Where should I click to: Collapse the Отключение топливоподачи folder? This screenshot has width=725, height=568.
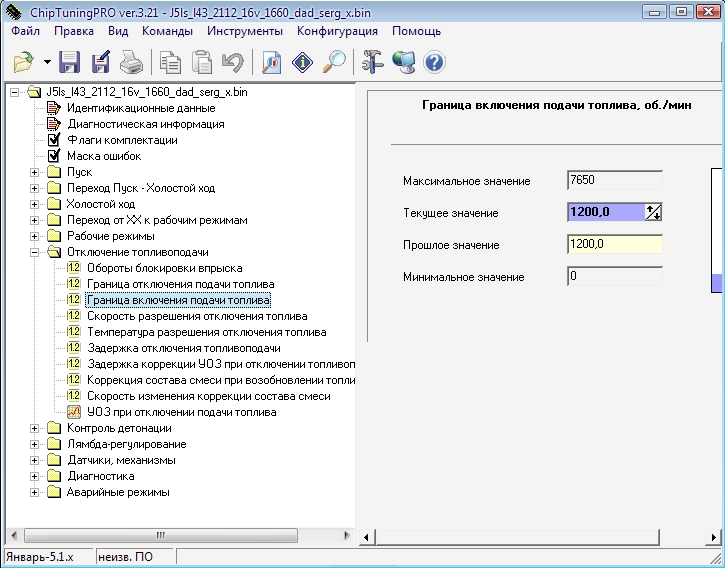[x=35, y=252]
